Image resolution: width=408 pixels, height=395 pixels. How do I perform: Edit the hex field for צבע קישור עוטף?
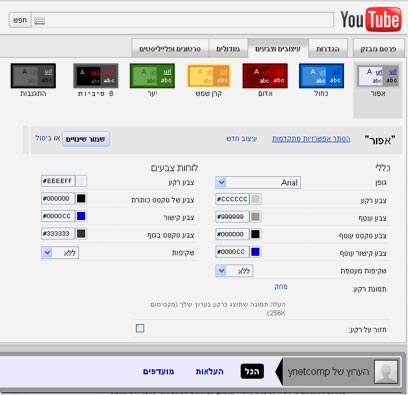coord(232,252)
